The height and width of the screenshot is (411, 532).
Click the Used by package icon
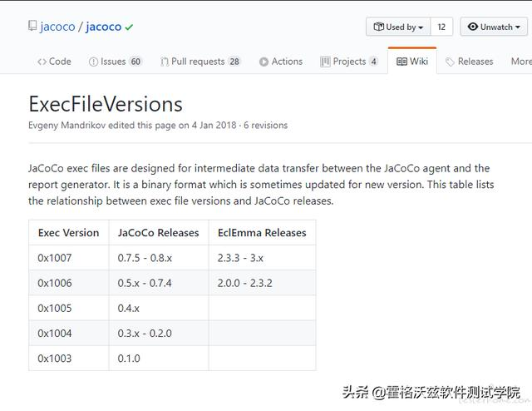pos(379,27)
